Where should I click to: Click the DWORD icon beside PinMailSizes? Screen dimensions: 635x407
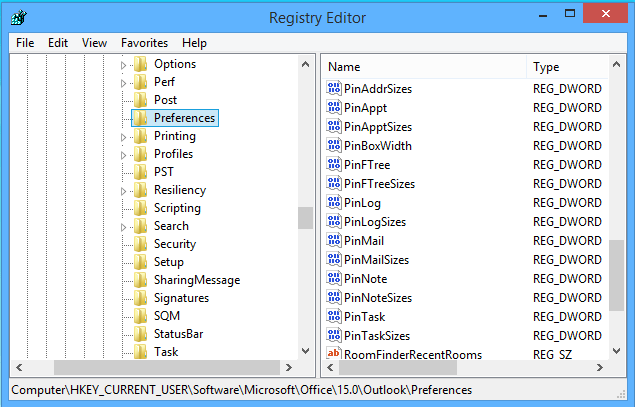pyautogui.click(x=334, y=260)
